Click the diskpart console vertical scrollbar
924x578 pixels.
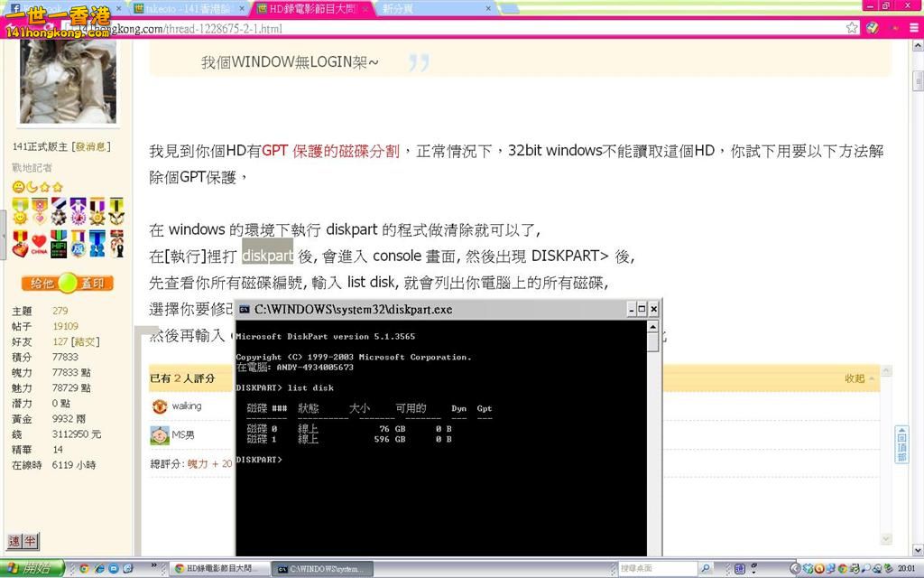point(653,433)
